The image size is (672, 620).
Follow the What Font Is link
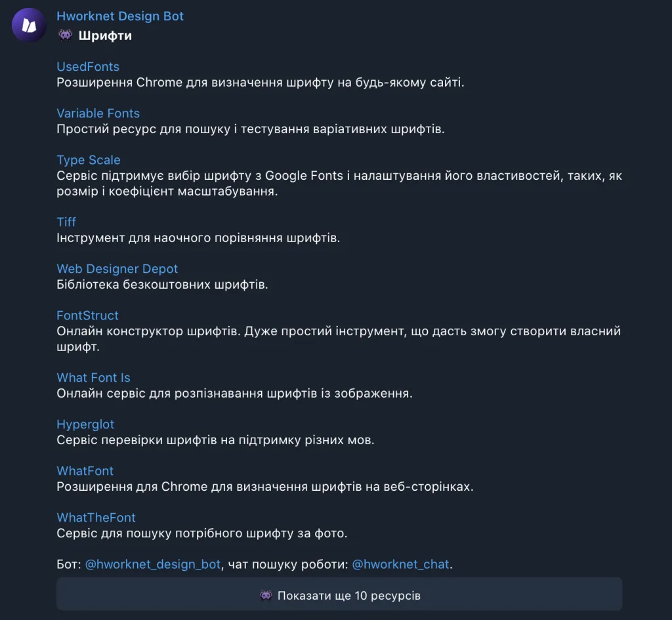93,377
